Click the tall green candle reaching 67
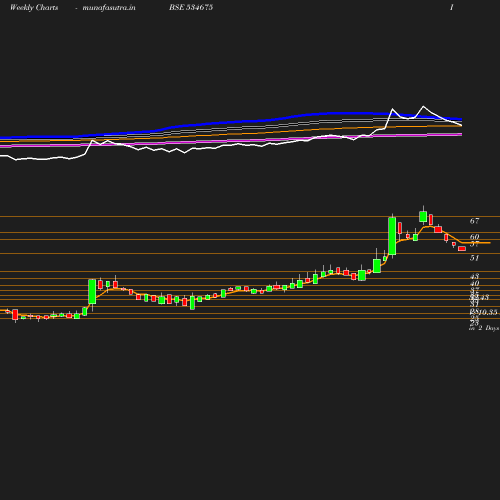 tap(392, 236)
